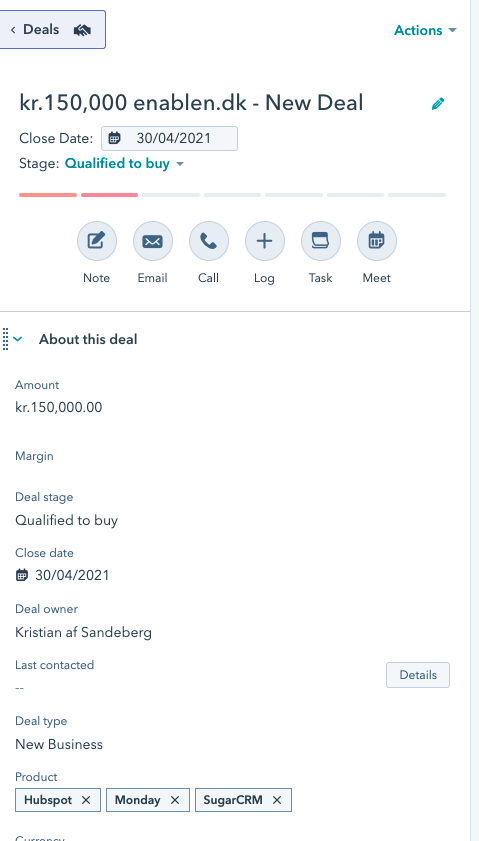479x841 pixels.
Task: Remove the Hubspot product tag
Action: pyautogui.click(x=86, y=800)
